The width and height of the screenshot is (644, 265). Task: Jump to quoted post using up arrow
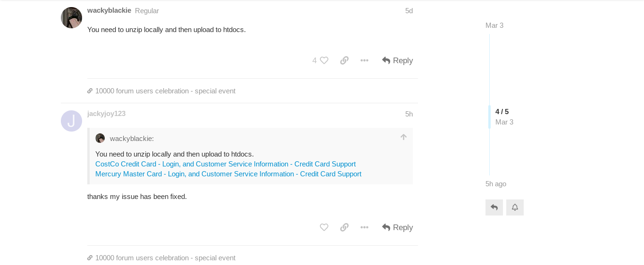pyautogui.click(x=403, y=137)
